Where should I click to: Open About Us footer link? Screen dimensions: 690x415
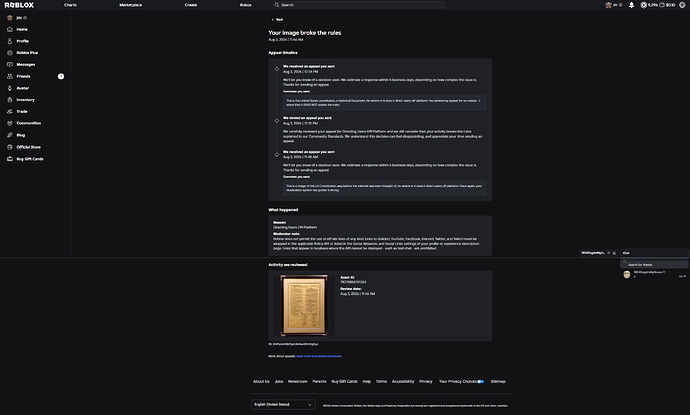click(x=261, y=382)
